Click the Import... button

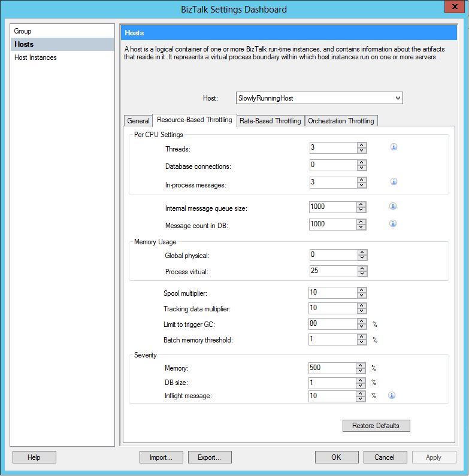click(x=161, y=457)
